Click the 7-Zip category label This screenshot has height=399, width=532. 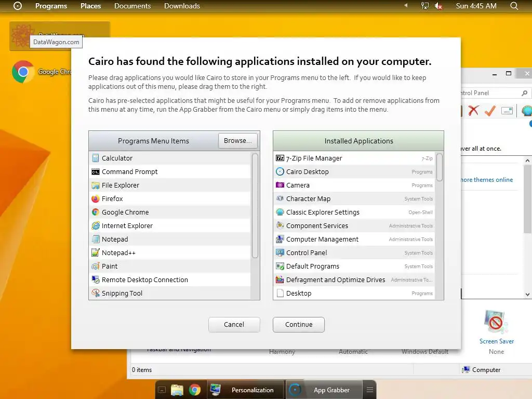[x=427, y=158]
